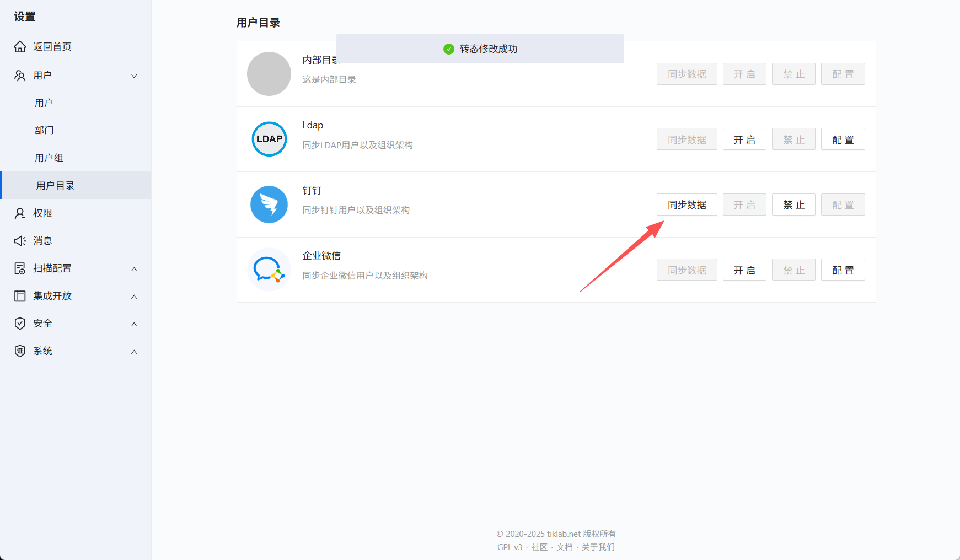
Task: Select the 扫描配置 scan configuration icon
Action: [x=20, y=268]
